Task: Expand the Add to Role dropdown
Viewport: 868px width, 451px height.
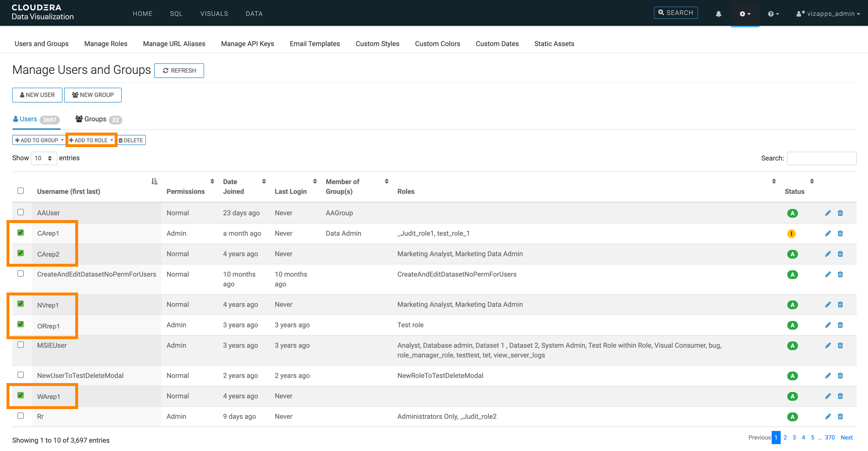Action: (x=91, y=140)
